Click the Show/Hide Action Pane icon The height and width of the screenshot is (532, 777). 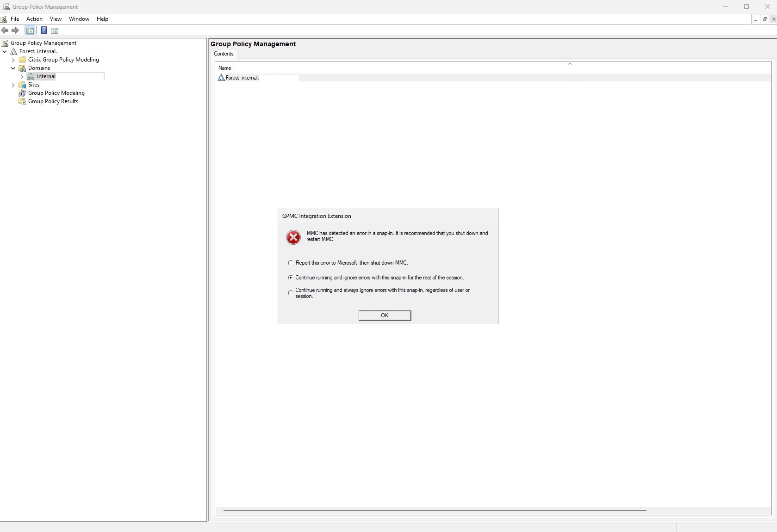tap(55, 31)
